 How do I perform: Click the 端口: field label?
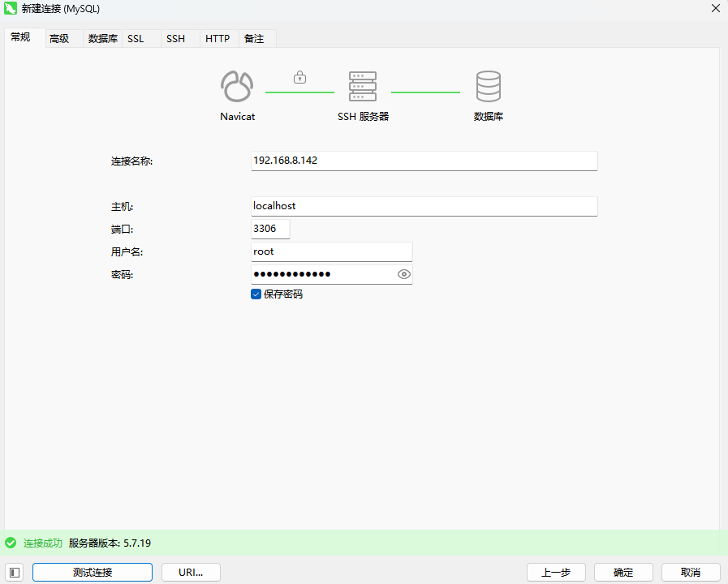click(x=122, y=230)
